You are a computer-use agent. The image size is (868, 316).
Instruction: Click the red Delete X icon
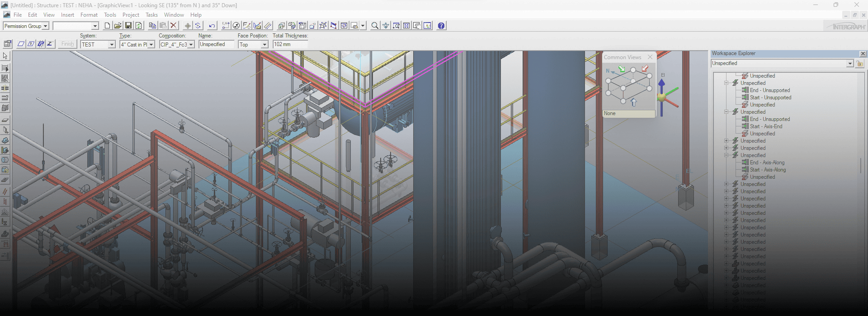tap(173, 26)
